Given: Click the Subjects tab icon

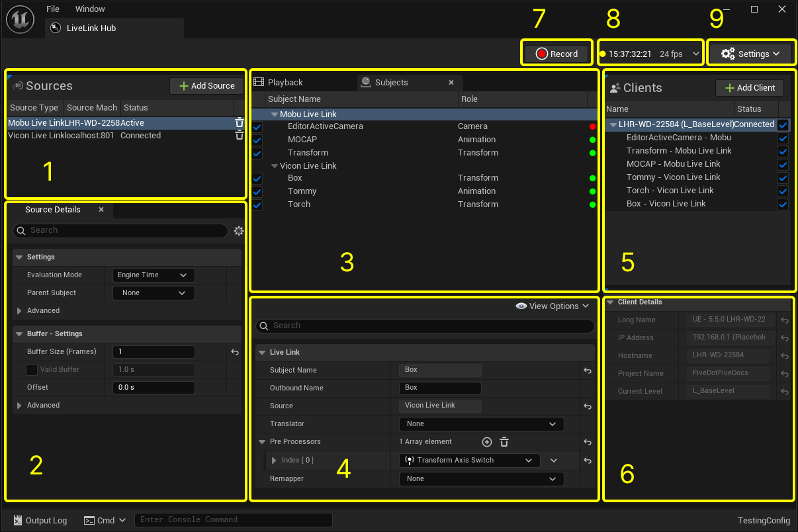Looking at the screenshot, I should coord(365,82).
